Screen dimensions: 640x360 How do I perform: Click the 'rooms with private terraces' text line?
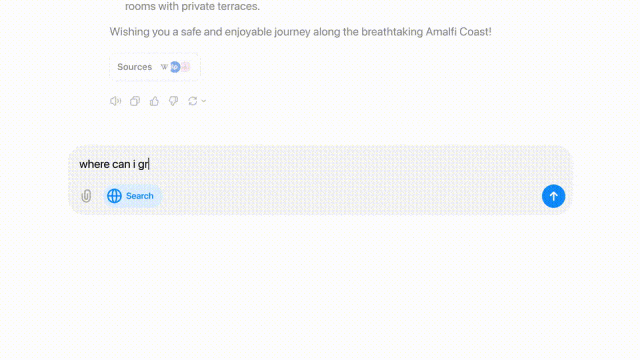(x=192, y=6)
